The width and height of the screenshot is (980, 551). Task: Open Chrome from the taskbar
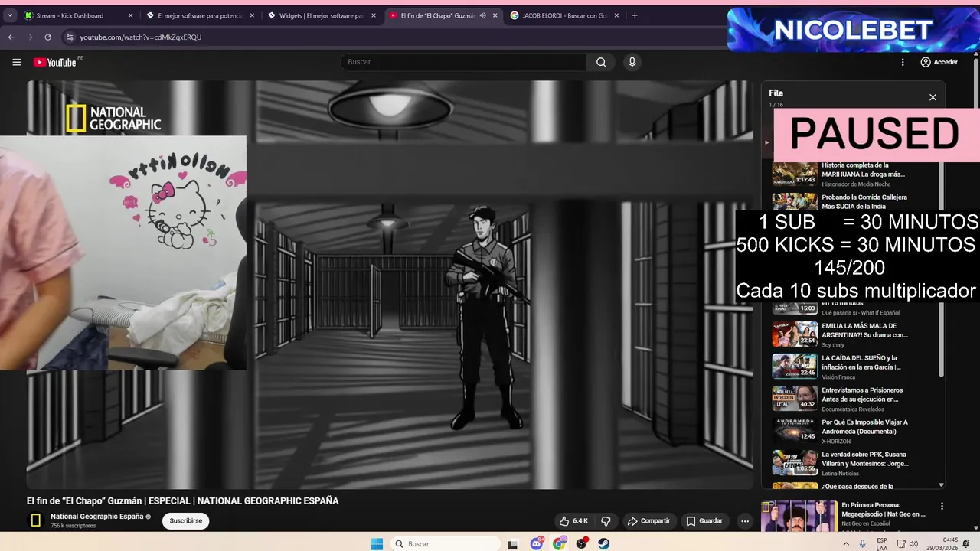coord(560,544)
